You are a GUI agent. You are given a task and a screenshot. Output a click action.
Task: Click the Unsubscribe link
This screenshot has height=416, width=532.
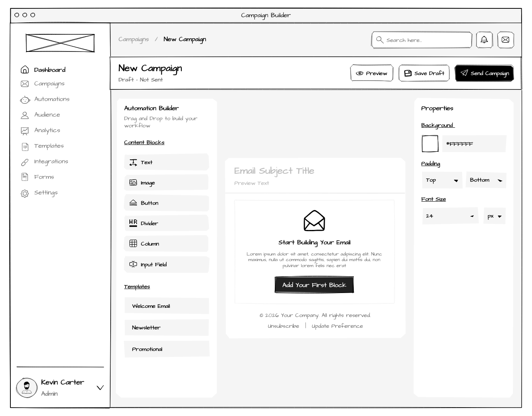pos(283,326)
